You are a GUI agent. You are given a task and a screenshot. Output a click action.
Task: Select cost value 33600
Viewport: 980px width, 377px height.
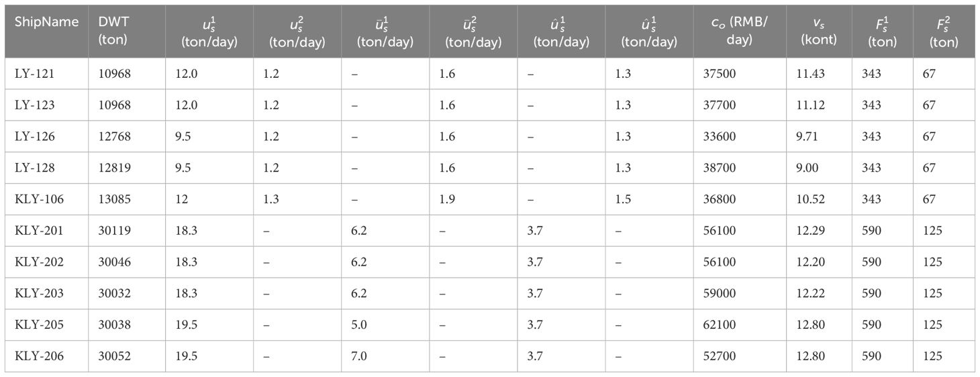(722, 137)
